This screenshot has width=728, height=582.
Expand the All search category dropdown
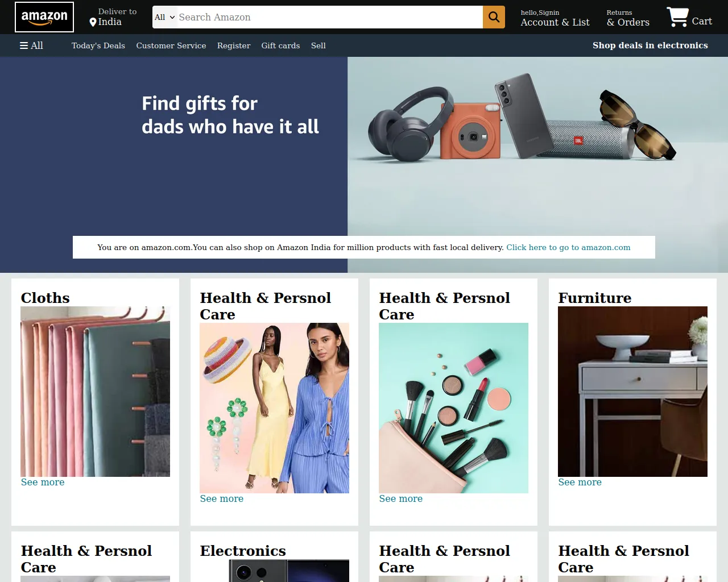pos(165,17)
